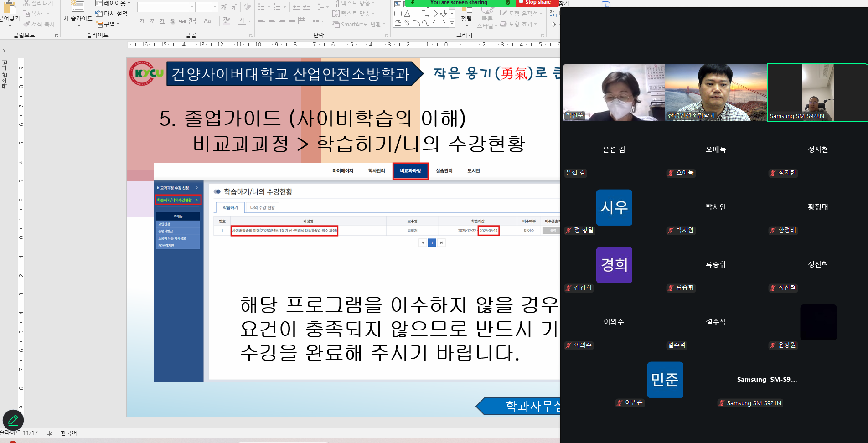868x443 pixels.
Task: Toggle center text alignment
Action: 272,21
